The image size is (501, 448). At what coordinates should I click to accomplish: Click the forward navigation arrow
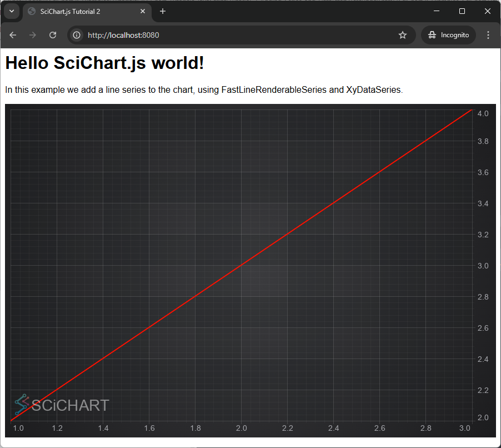32,34
